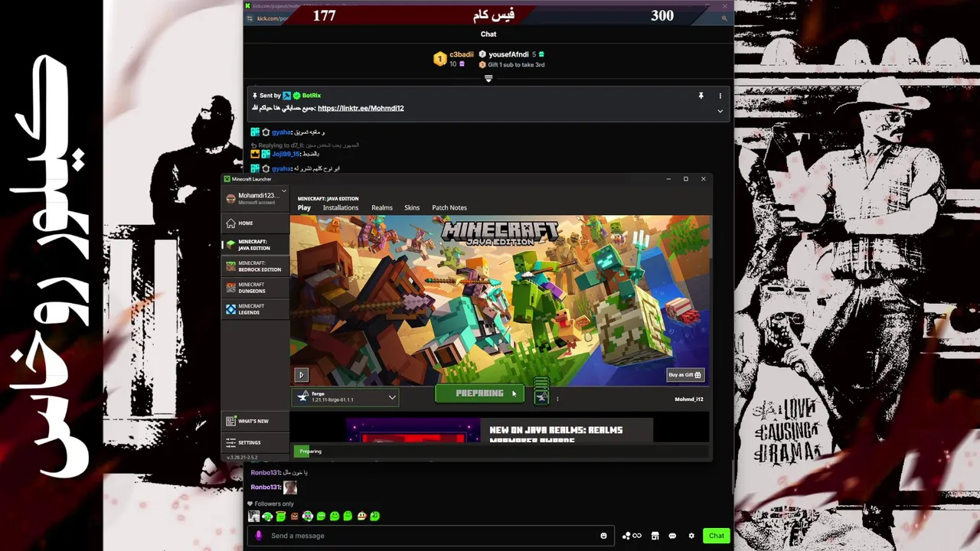Open the shop icon in chat bar
This screenshot has height=551, width=980.
[x=657, y=536]
